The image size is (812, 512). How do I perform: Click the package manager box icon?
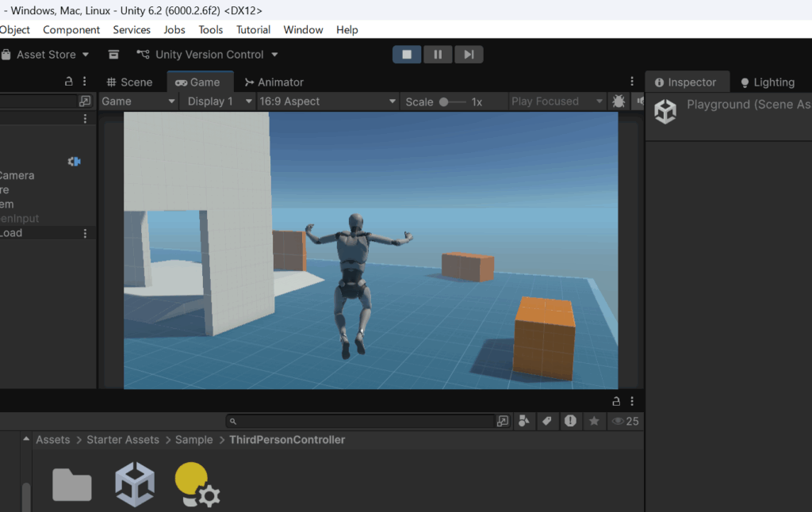tap(113, 55)
